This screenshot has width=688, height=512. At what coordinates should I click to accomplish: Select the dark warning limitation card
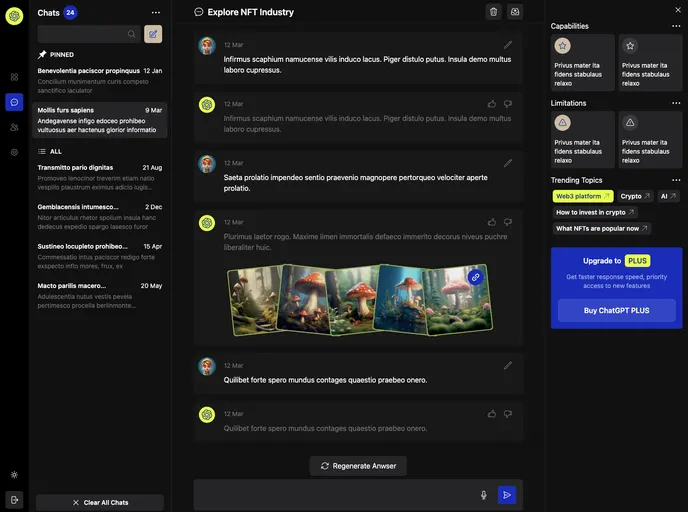tap(650, 140)
